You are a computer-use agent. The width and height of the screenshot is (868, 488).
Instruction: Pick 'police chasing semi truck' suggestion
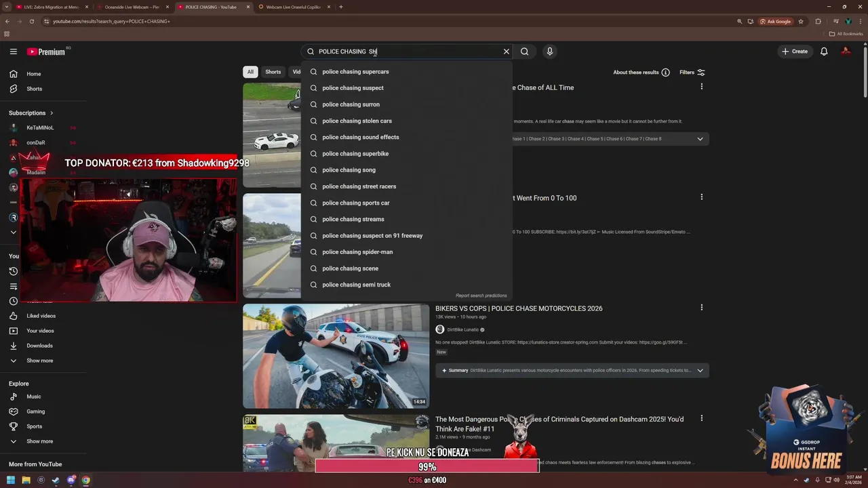tap(406, 285)
